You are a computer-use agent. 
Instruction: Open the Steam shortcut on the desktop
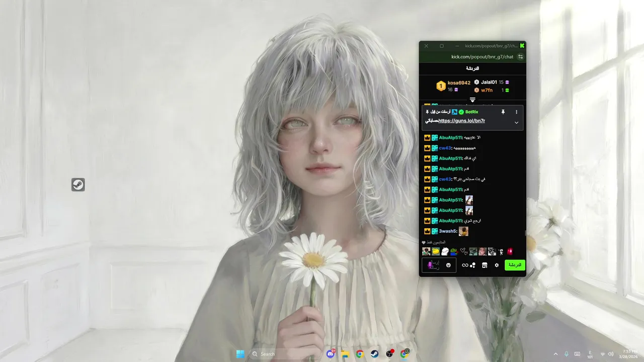pos(78,185)
